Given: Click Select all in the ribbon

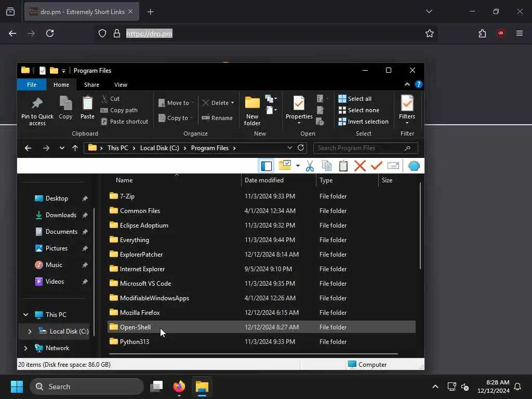Looking at the screenshot, I should pos(355,99).
